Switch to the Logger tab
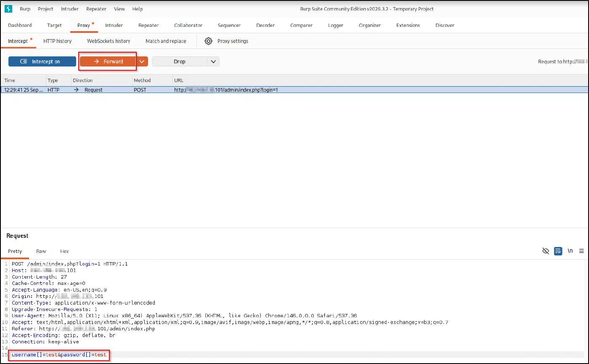 (336, 25)
